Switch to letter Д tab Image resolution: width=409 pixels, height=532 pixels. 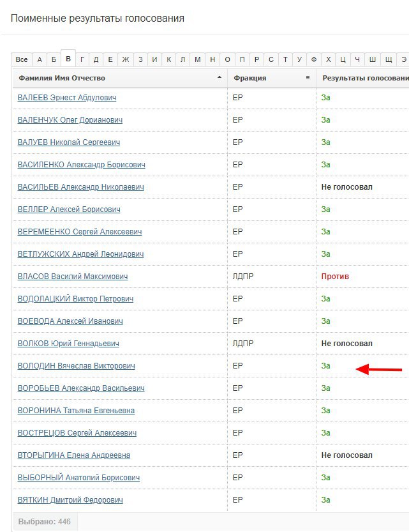pyautogui.click(x=96, y=59)
